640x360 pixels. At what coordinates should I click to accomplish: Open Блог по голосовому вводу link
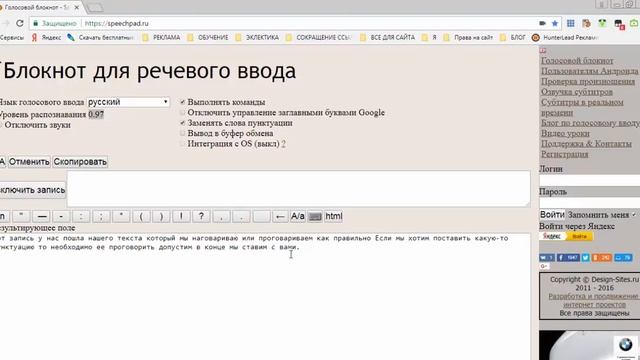[590, 123]
